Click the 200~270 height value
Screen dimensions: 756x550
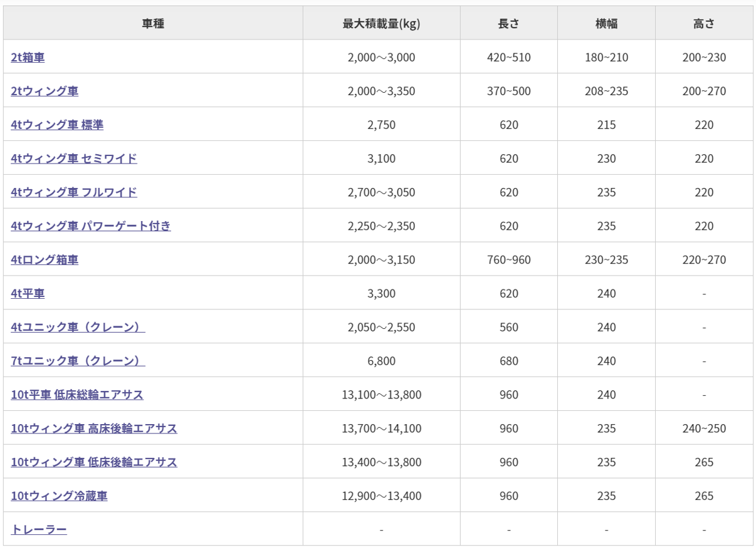[x=704, y=91]
